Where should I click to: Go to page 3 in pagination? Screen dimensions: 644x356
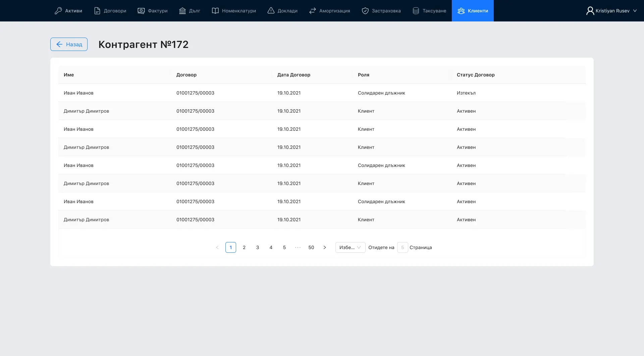tap(258, 247)
